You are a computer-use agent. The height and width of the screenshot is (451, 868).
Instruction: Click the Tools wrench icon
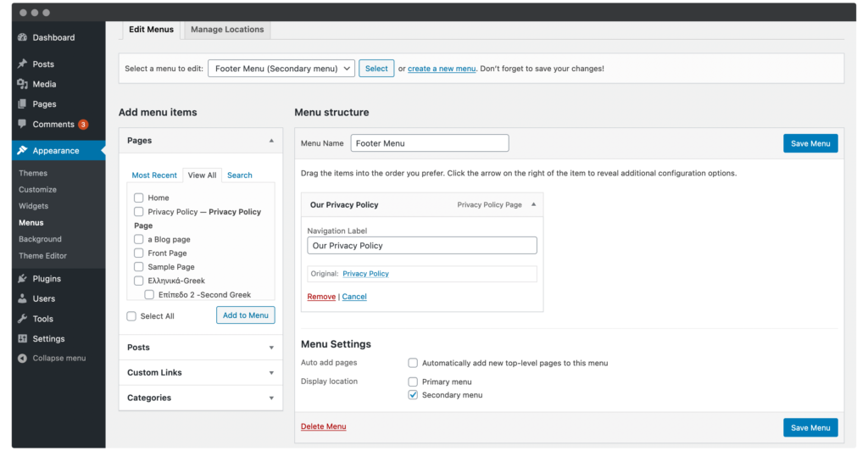click(22, 319)
